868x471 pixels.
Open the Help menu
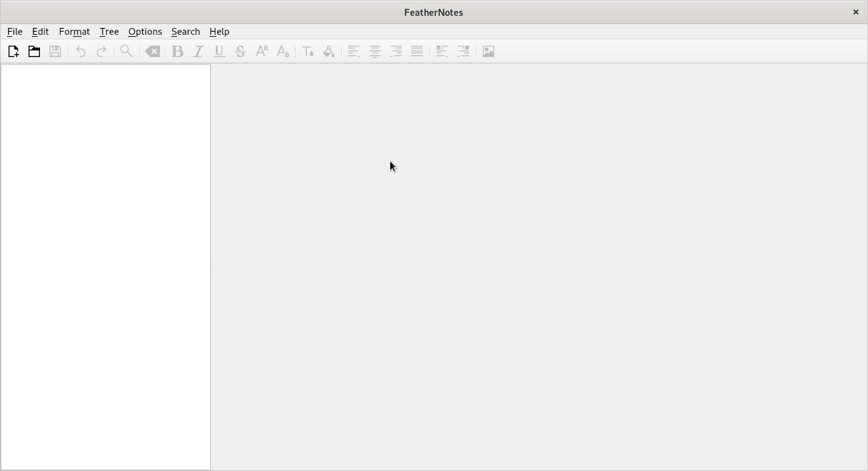(220, 32)
